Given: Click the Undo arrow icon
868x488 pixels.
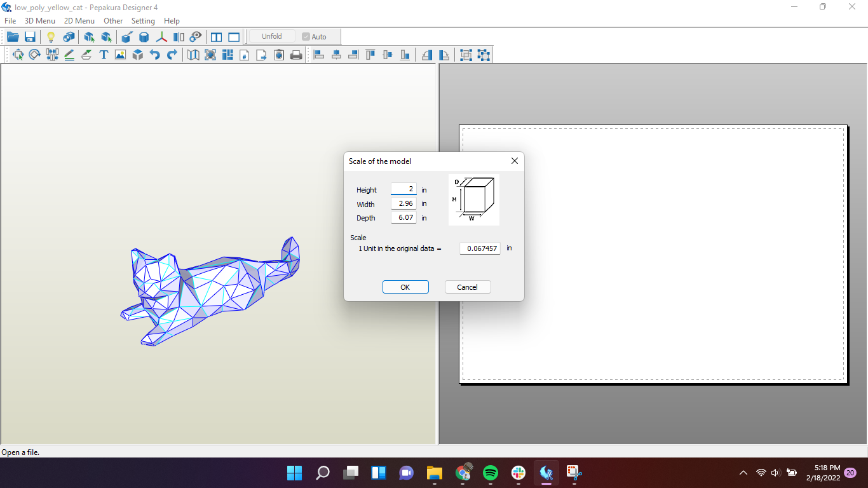Looking at the screenshot, I should [x=154, y=55].
